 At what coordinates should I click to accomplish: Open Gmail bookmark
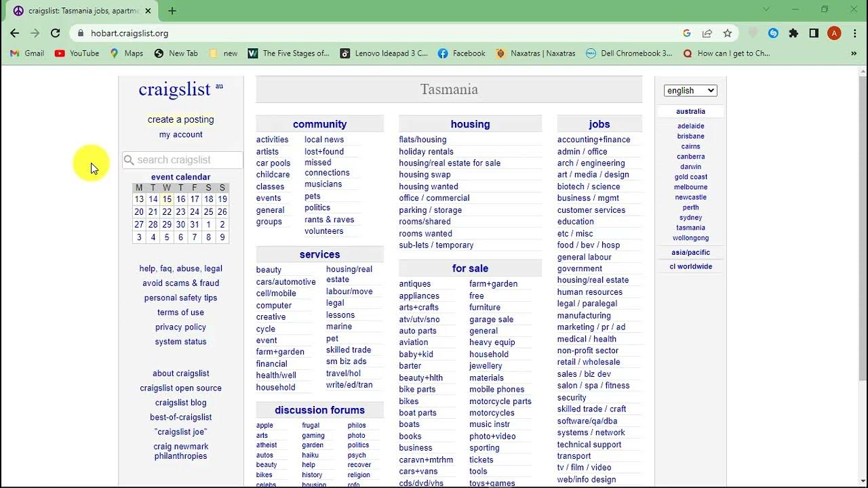(x=28, y=54)
